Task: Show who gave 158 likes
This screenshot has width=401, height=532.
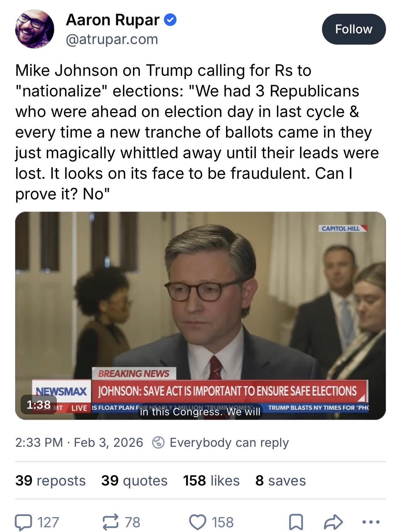Action: point(211,481)
